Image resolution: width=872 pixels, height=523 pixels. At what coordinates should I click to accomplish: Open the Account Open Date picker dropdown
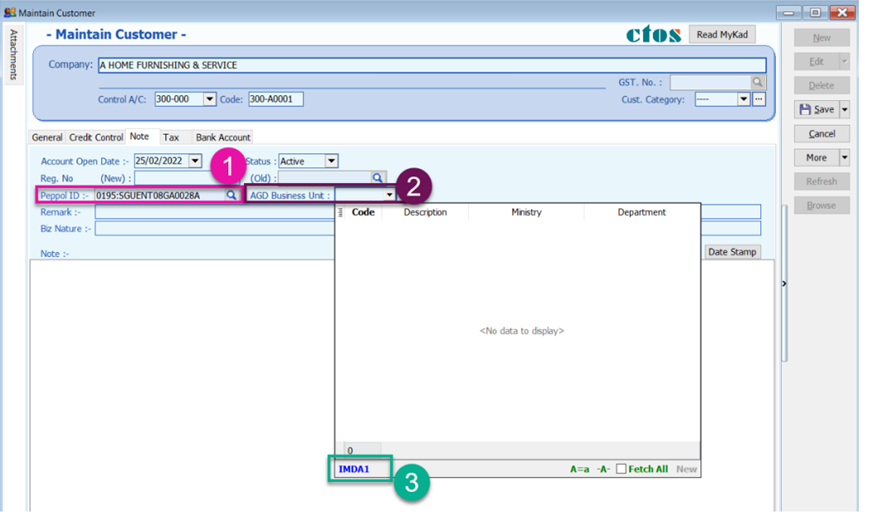coord(195,161)
